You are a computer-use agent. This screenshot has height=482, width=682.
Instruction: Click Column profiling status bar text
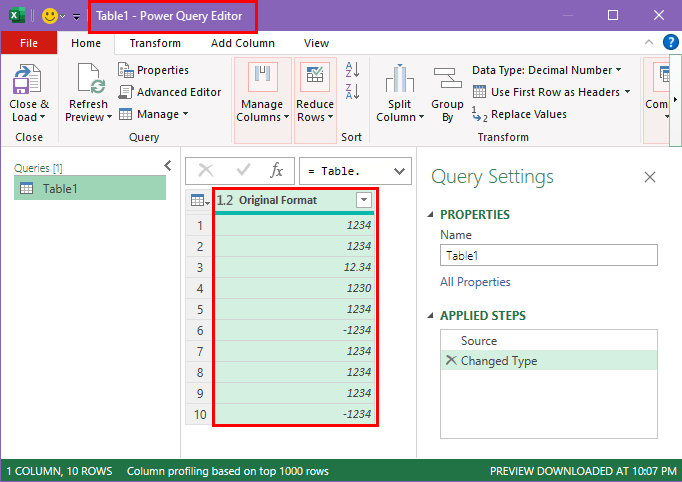tap(227, 471)
